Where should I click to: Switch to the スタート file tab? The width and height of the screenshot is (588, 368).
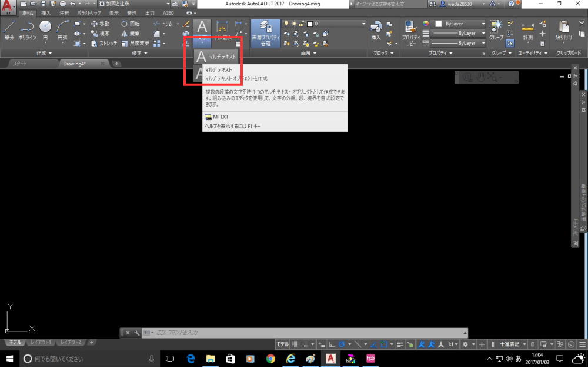coord(20,64)
